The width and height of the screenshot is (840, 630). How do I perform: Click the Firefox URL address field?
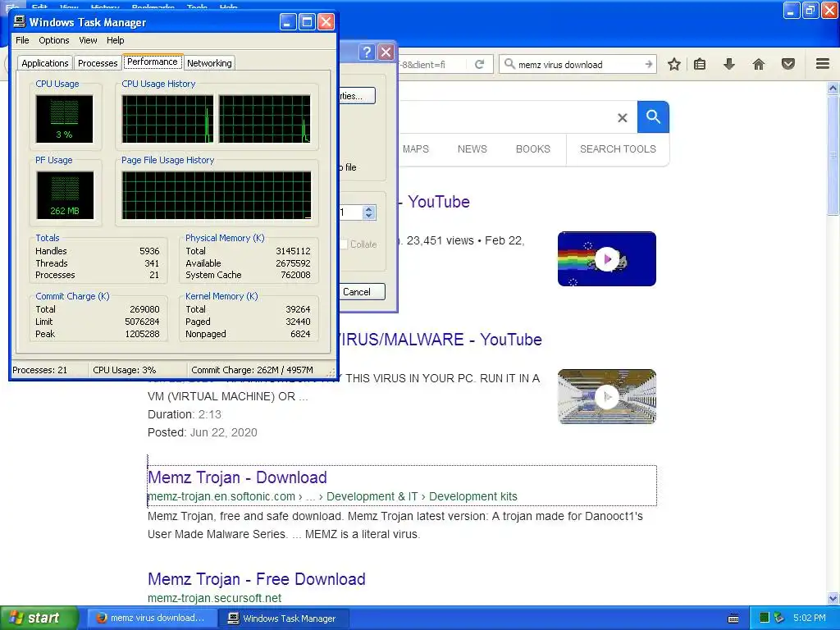pyautogui.click(x=431, y=64)
